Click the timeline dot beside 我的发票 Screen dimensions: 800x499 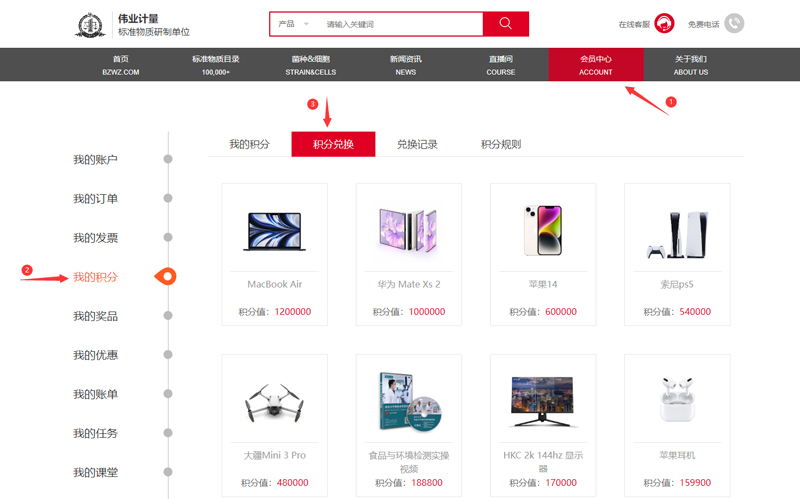pyautogui.click(x=168, y=237)
